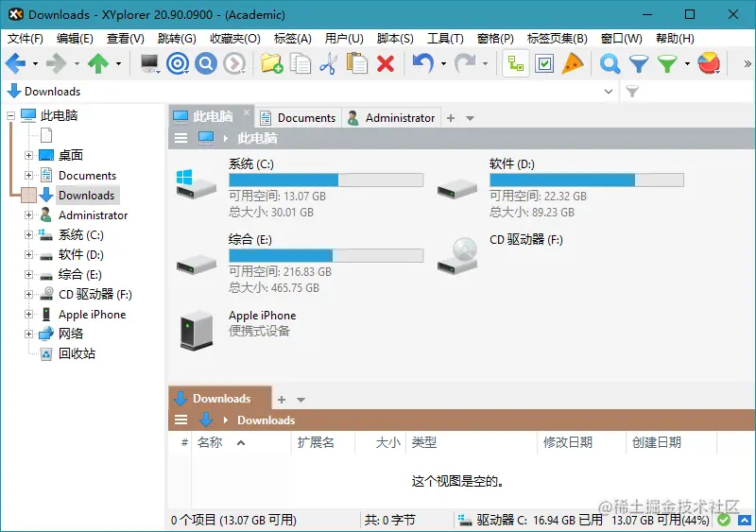
Task: Open the Back button history dropdown
Action: (35, 63)
